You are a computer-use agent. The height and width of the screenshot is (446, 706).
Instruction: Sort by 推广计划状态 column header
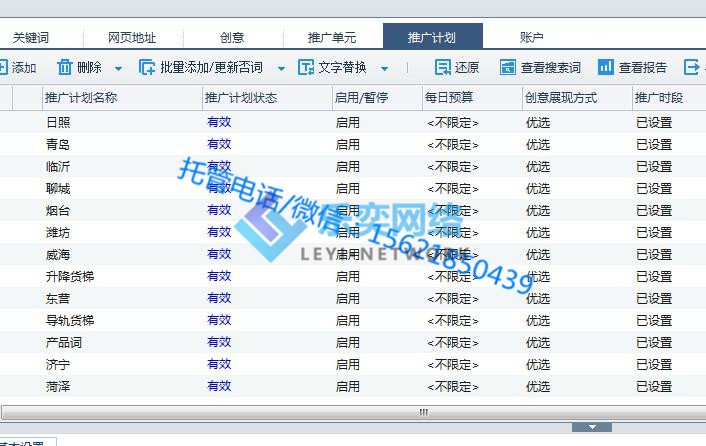267,98
